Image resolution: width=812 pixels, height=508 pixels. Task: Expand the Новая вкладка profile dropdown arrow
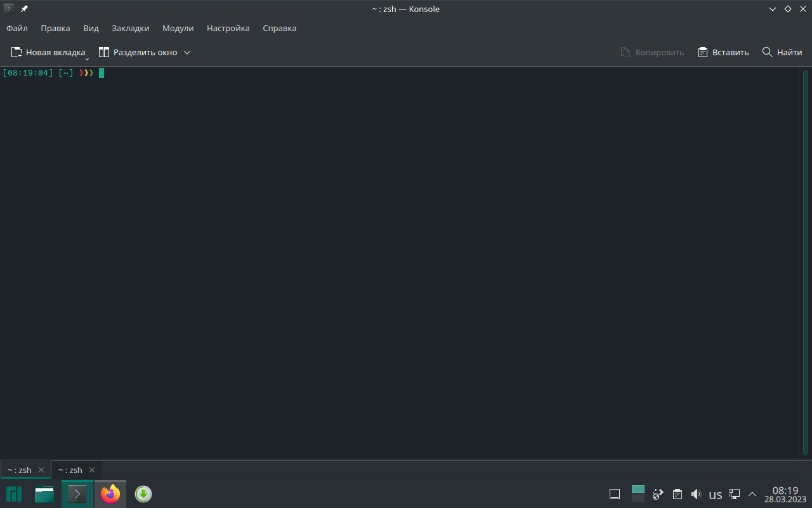(x=87, y=59)
